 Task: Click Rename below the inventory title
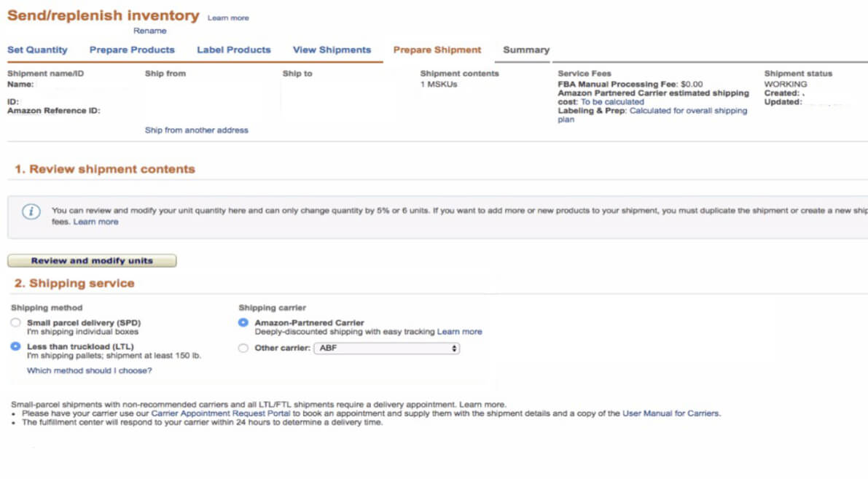coord(150,31)
